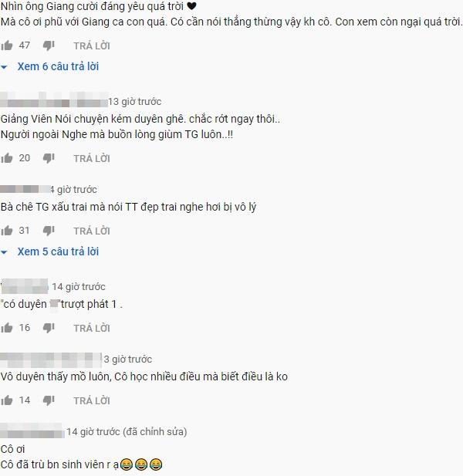Expand Xem 6 câu trả lời

[x=58, y=66]
